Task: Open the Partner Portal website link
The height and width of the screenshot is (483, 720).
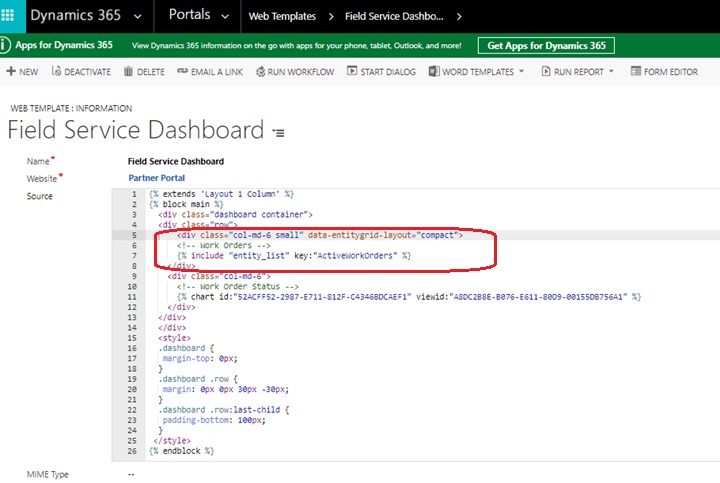Action: (157, 178)
